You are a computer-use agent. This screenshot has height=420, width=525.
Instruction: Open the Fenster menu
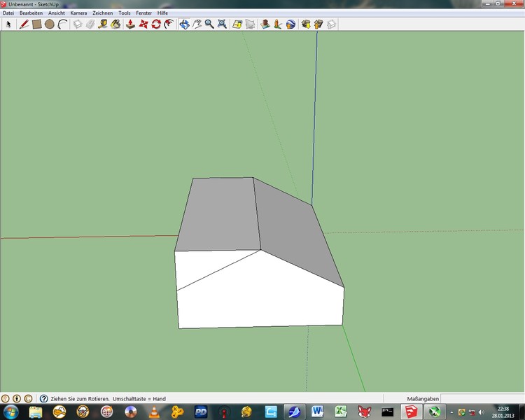click(x=144, y=13)
